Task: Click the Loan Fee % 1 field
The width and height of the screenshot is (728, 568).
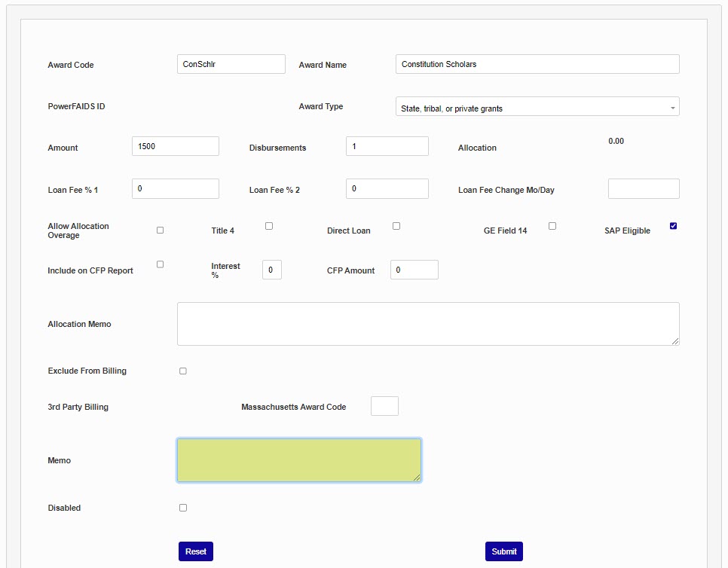Action: pos(175,188)
